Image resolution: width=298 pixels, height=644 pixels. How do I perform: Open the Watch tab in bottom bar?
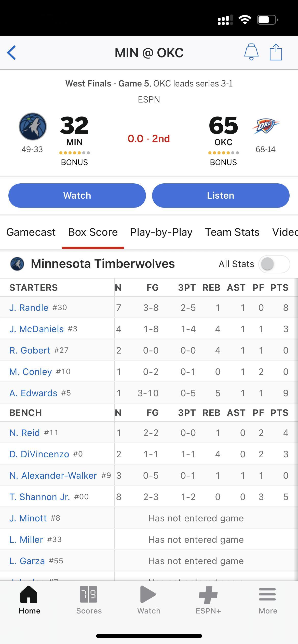tap(149, 600)
